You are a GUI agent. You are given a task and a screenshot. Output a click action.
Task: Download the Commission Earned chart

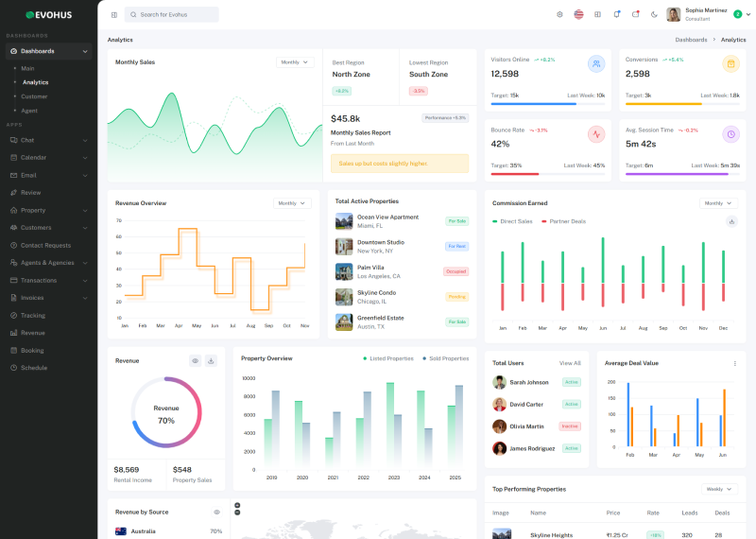[731, 221]
